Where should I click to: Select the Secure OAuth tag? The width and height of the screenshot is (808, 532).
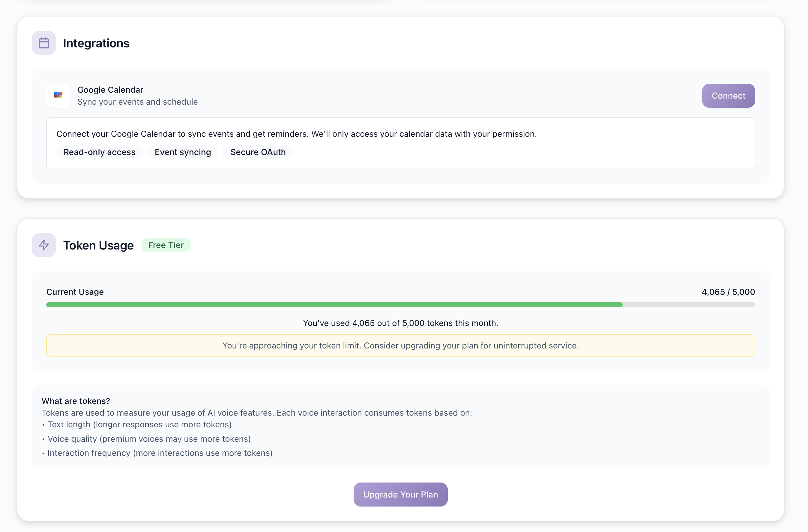point(258,152)
